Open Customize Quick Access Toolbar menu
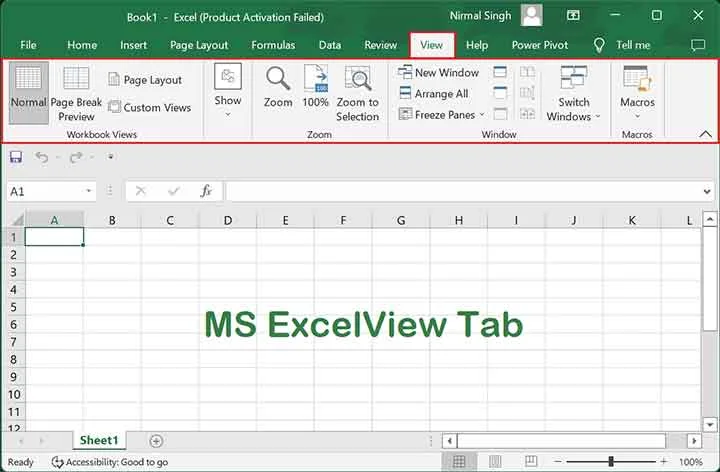This screenshot has height=472, width=720. pyautogui.click(x=110, y=157)
